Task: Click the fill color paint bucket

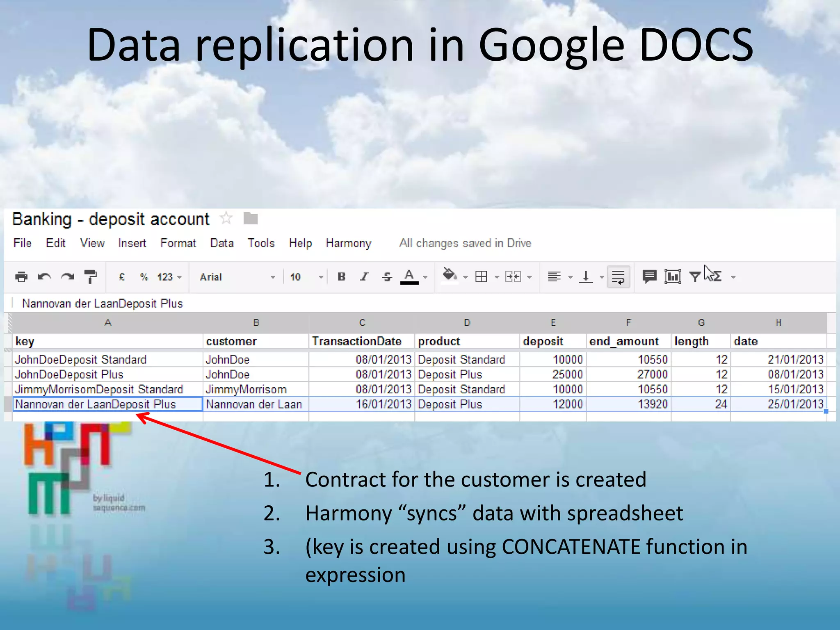Action: click(450, 275)
